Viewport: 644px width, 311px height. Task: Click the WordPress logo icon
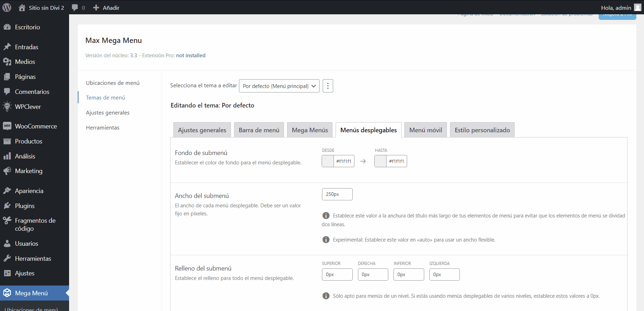click(7, 7)
